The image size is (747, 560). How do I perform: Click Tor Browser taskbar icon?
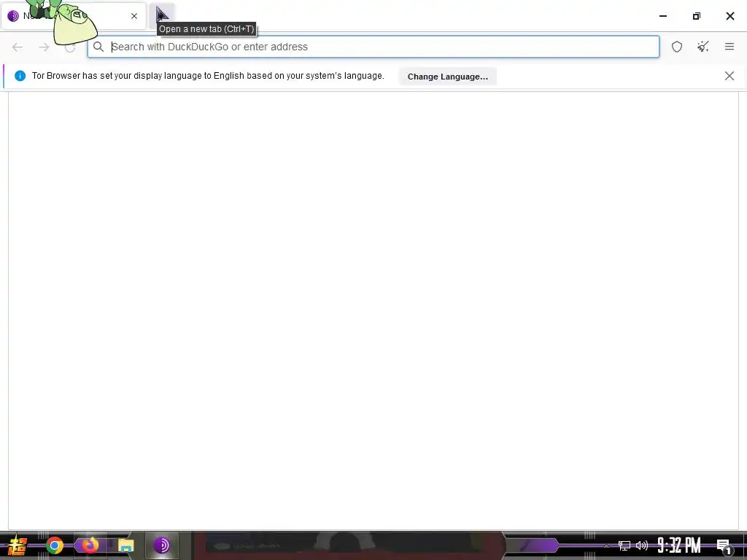tap(162, 545)
